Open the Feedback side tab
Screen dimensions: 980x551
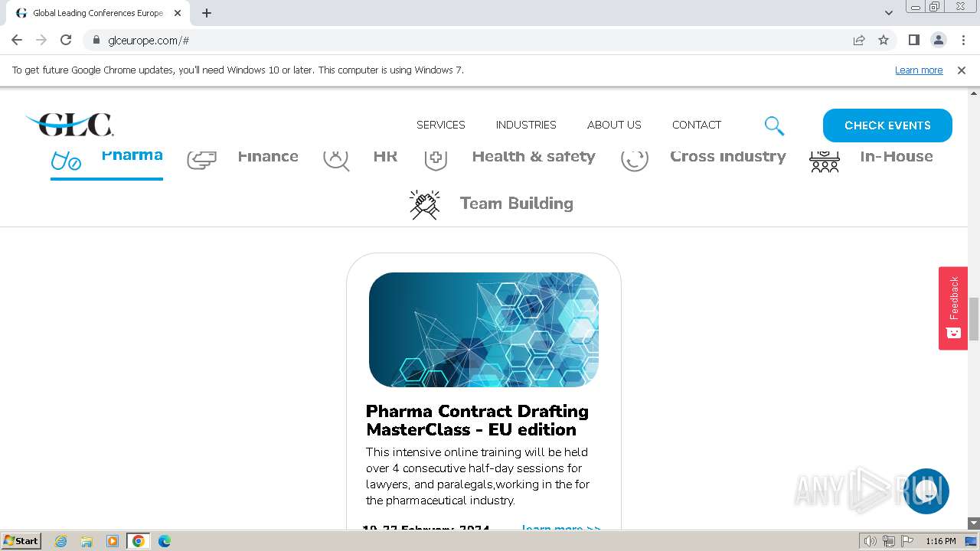[x=953, y=308]
